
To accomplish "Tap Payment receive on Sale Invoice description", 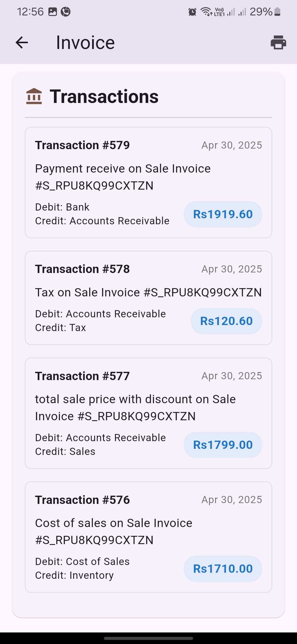I will click(x=123, y=177).
